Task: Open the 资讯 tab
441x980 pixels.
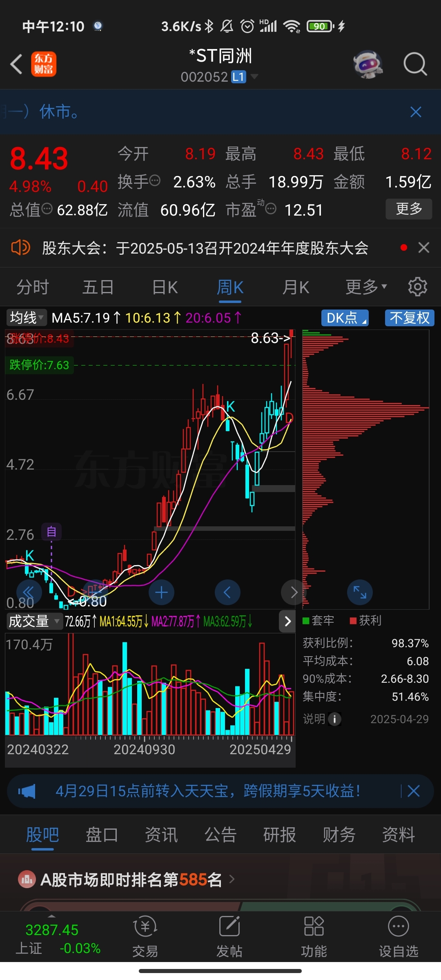Action: [x=161, y=834]
